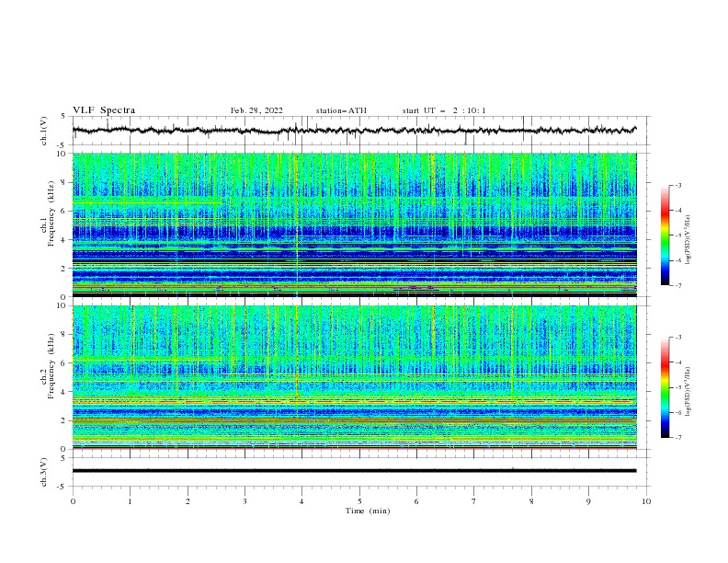
Task: Click the "Time (min)" axis title
Action: click(368, 511)
